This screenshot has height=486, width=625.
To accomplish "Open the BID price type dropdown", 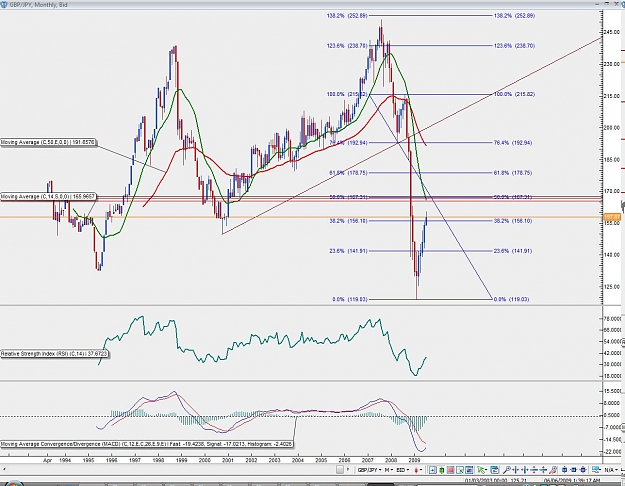I will pos(403,470).
